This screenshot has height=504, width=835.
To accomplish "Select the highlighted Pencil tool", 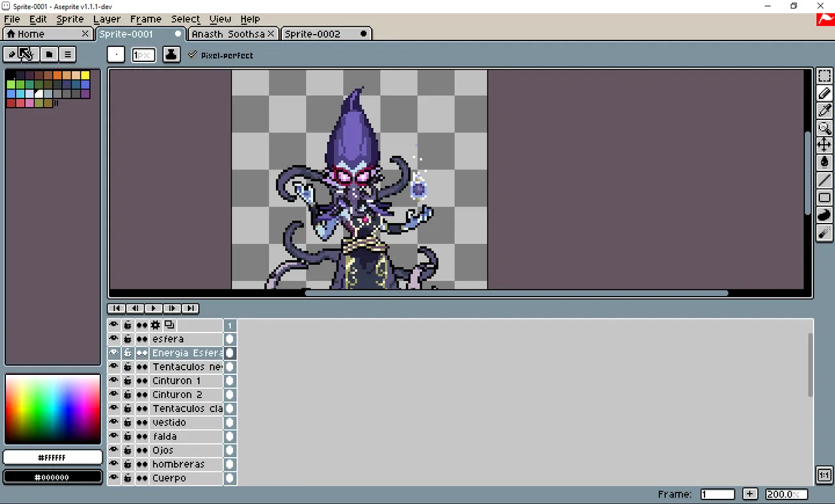I will click(825, 94).
